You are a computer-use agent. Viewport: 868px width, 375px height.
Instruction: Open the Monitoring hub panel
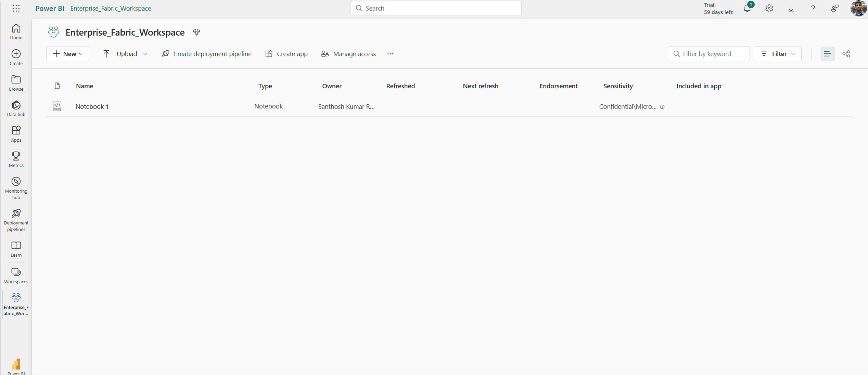click(15, 188)
